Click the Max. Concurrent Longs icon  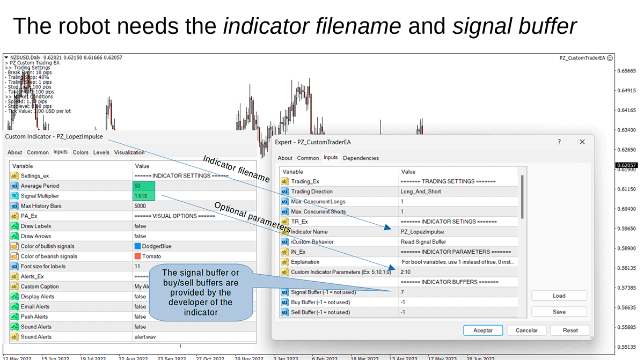coord(285,202)
